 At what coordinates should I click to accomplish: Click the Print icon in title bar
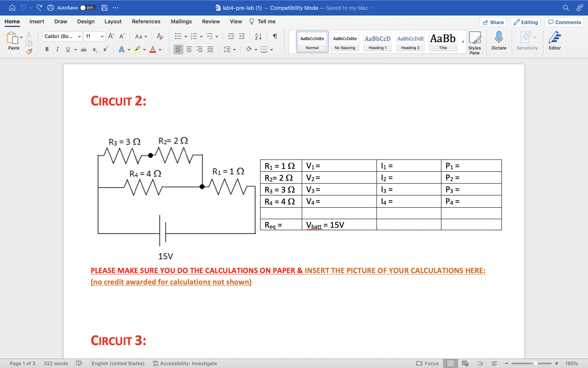click(51, 8)
